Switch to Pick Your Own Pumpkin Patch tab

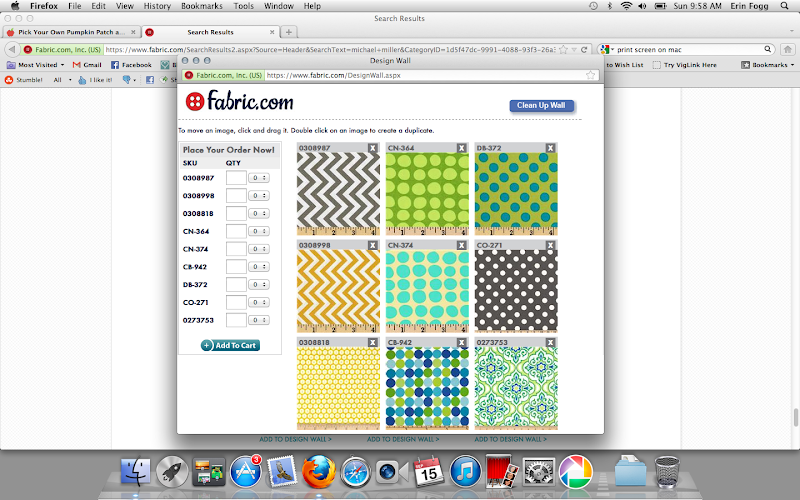pyautogui.click(x=71, y=32)
